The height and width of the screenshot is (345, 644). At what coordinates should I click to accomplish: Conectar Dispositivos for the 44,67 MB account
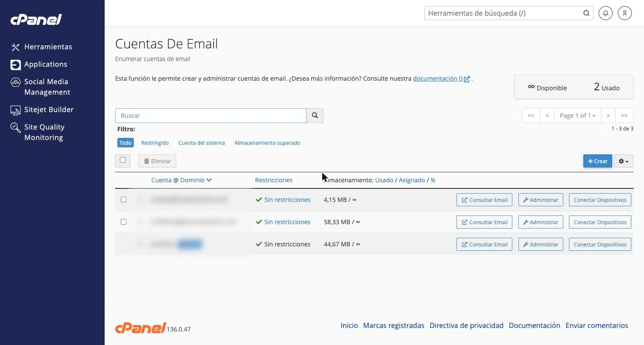pyautogui.click(x=600, y=244)
